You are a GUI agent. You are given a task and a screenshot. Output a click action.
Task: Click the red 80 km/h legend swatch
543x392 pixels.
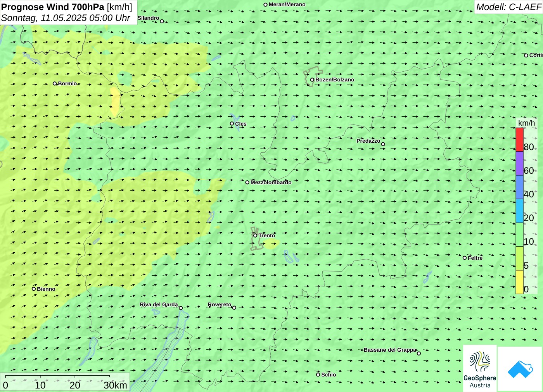(x=519, y=140)
